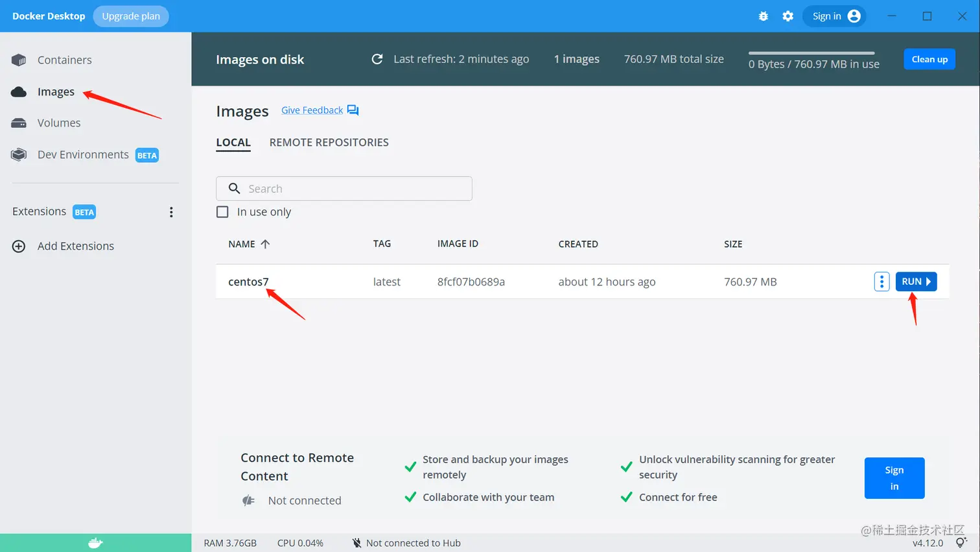Screen dimensions: 980x552
Task: Switch to the REMOTE REPOSITORIES tab
Action: click(329, 143)
